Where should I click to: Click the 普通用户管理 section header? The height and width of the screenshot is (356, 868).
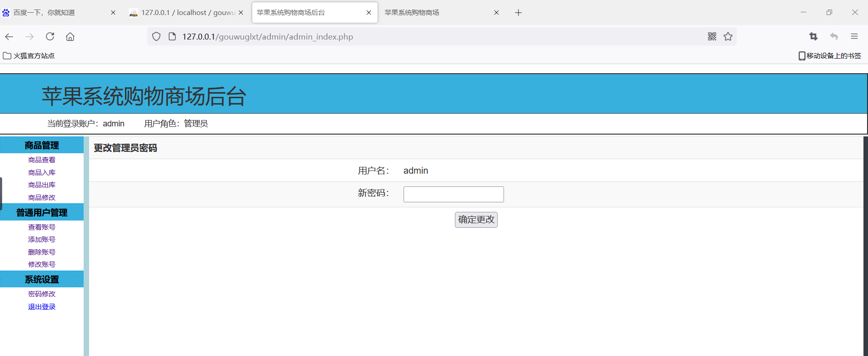(42, 212)
